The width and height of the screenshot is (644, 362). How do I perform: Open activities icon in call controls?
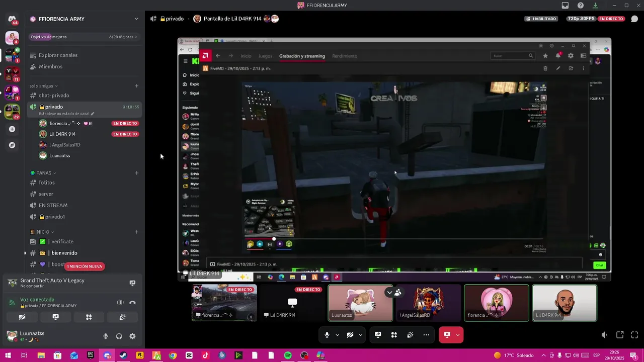pyautogui.click(x=394, y=335)
